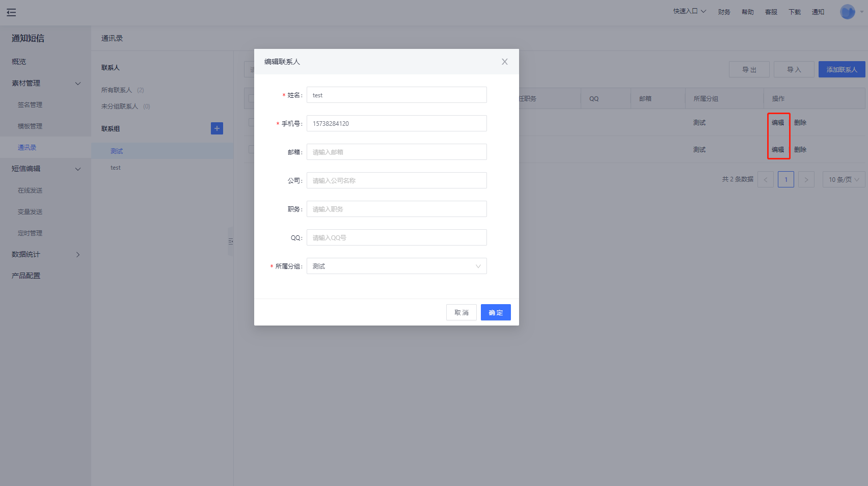
Task: Open 财务 in the top bar
Action: 724,12
